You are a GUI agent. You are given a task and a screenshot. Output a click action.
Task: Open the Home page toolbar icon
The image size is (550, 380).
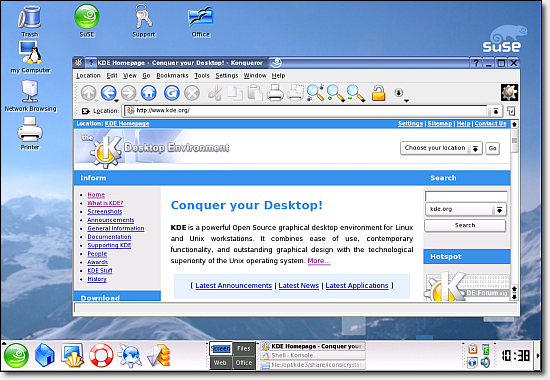click(148, 93)
